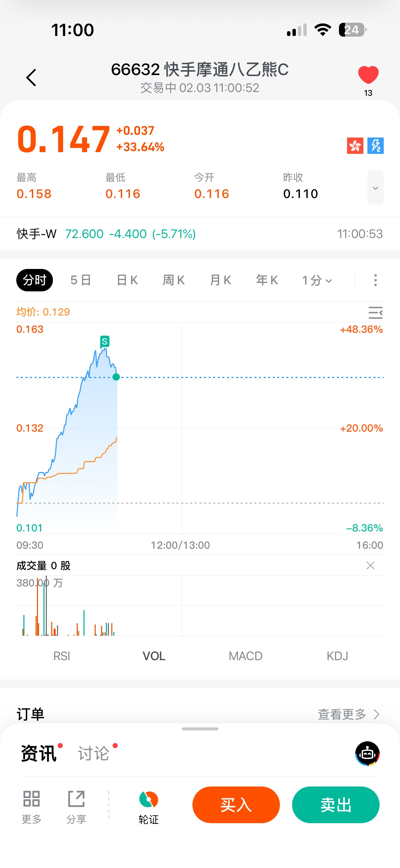Image resolution: width=400 pixels, height=868 pixels.
Task: Tap the blue lightning quote icon
Action: coord(375,146)
